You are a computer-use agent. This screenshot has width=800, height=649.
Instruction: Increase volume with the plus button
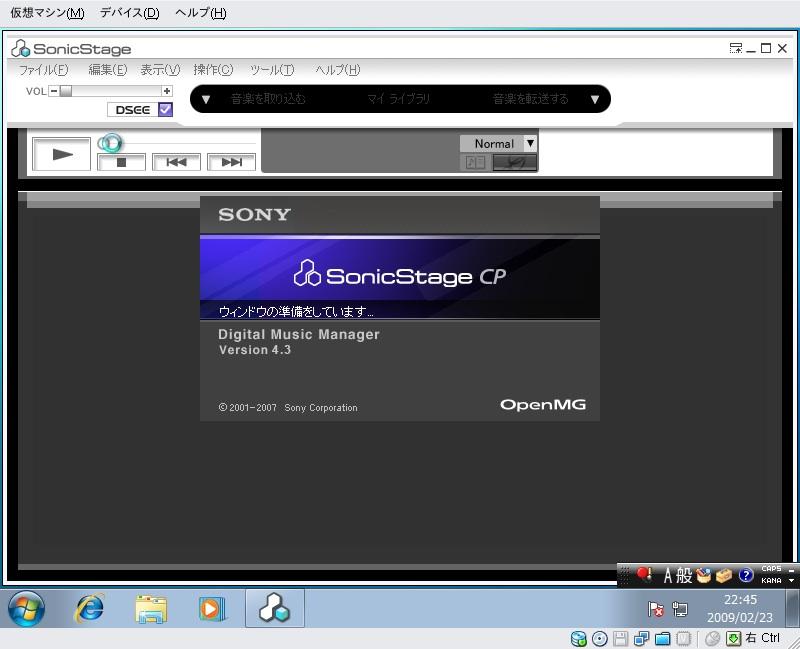click(167, 91)
